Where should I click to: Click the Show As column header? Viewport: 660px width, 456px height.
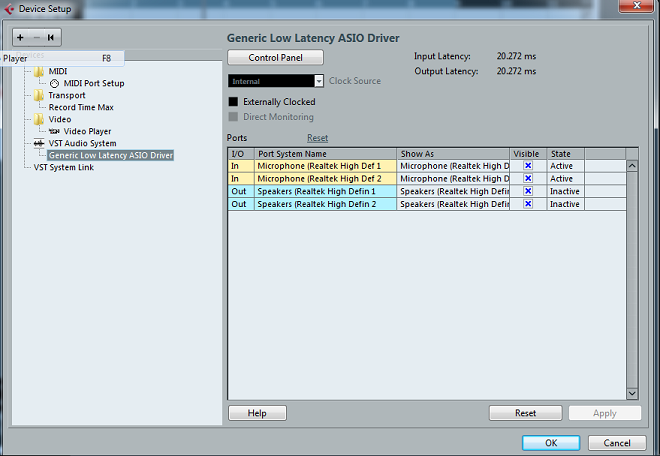(453, 154)
